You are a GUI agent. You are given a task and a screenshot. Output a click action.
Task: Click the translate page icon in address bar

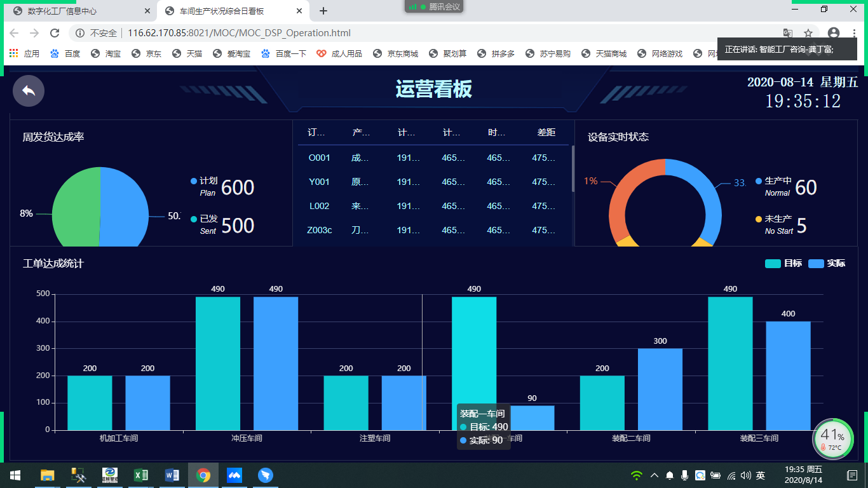(x=787, y=33)
